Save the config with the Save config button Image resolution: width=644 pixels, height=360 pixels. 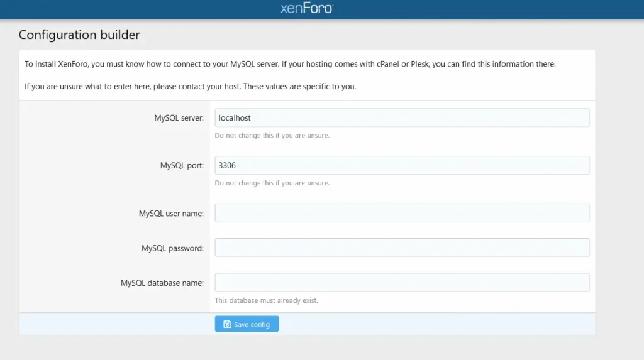pos(247,324)
